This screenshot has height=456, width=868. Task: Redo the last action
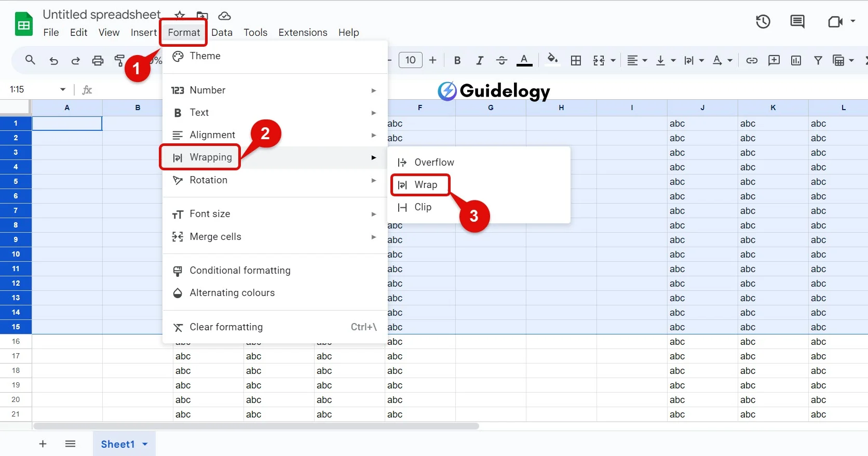pos(76,61)
